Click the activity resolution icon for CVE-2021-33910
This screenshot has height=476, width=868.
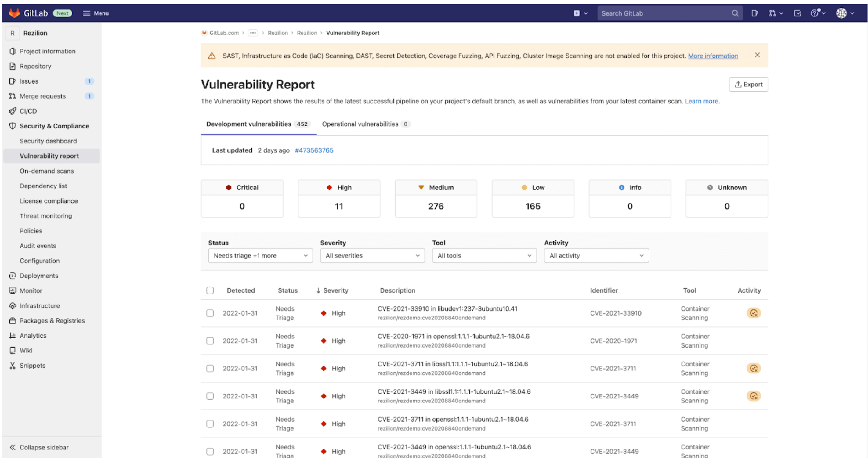point(754,313)
